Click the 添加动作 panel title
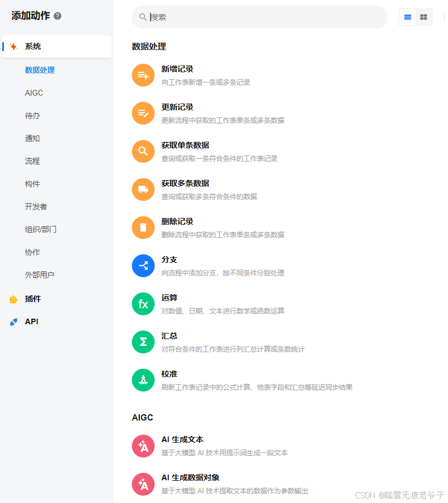Viewport: 448px width, 503px height. pos(31,16)
